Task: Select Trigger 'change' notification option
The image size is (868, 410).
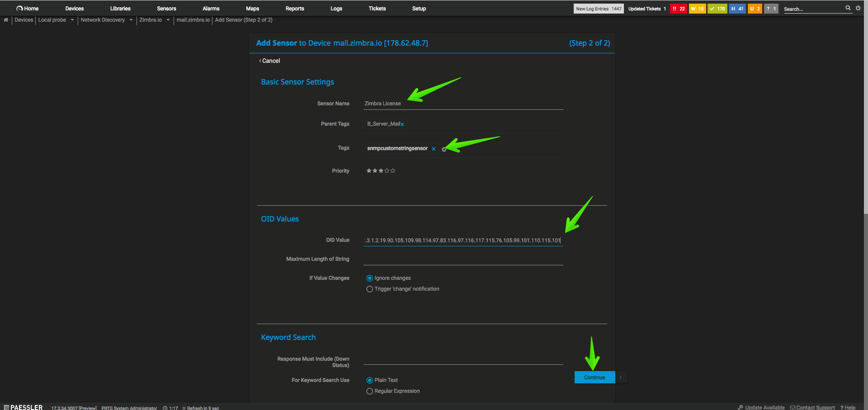Action: point(369,289)
